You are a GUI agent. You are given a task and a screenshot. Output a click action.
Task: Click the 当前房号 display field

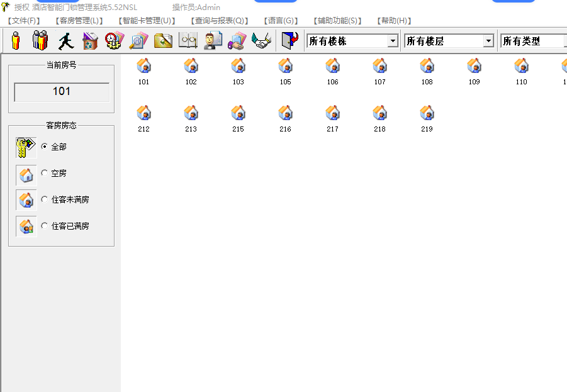[x=61, y=92]
